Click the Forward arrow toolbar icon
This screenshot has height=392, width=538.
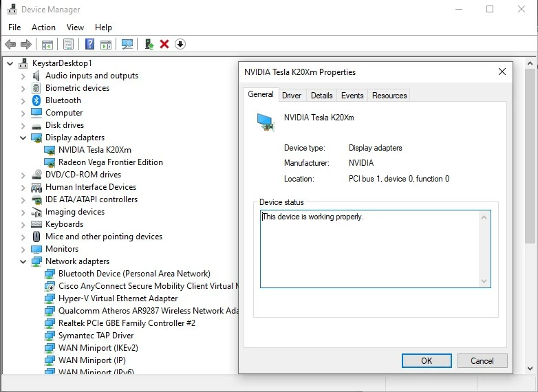[26, 44]
